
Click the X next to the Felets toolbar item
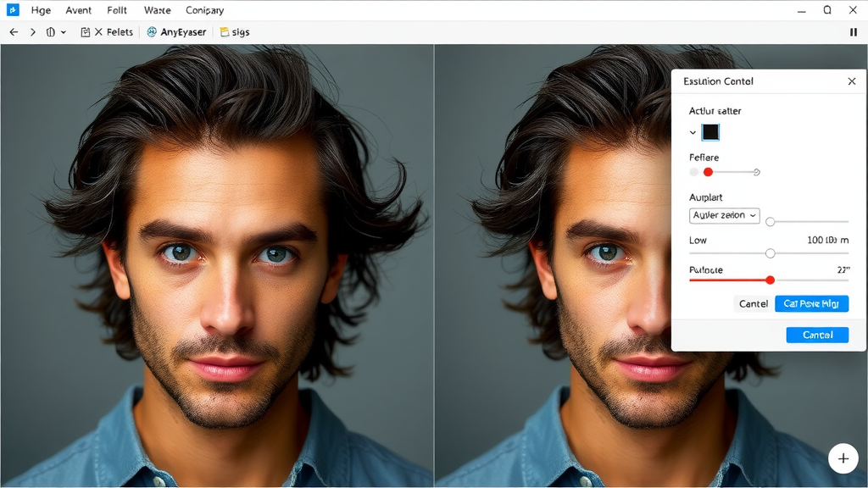coord(99,31)
